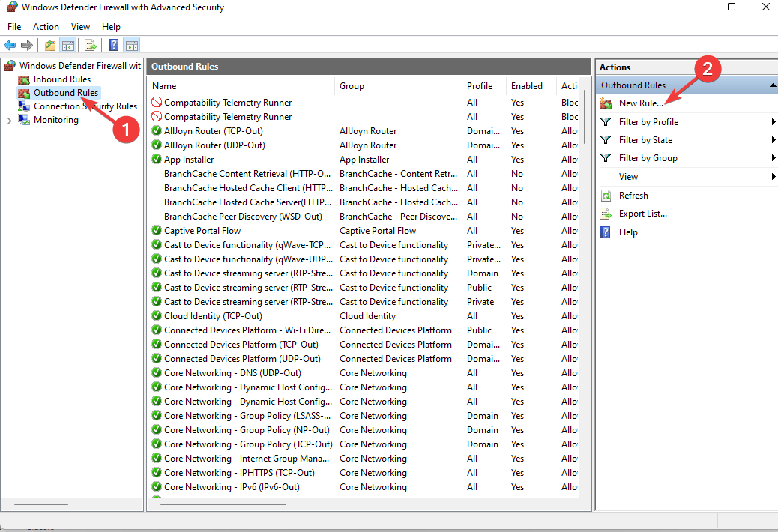Screen dimensions: 778x532
Task: Open the Action menu
Action: (46, 27)
